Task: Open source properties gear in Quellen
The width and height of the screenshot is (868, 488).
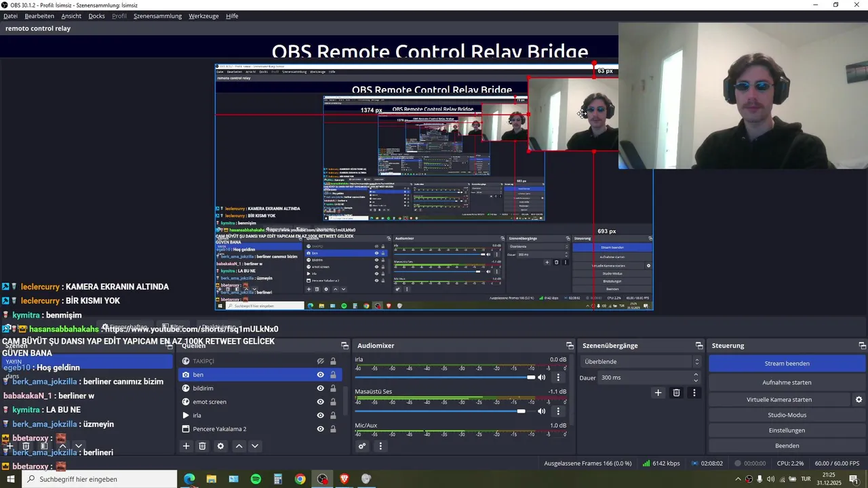Action: pos(220,446)
